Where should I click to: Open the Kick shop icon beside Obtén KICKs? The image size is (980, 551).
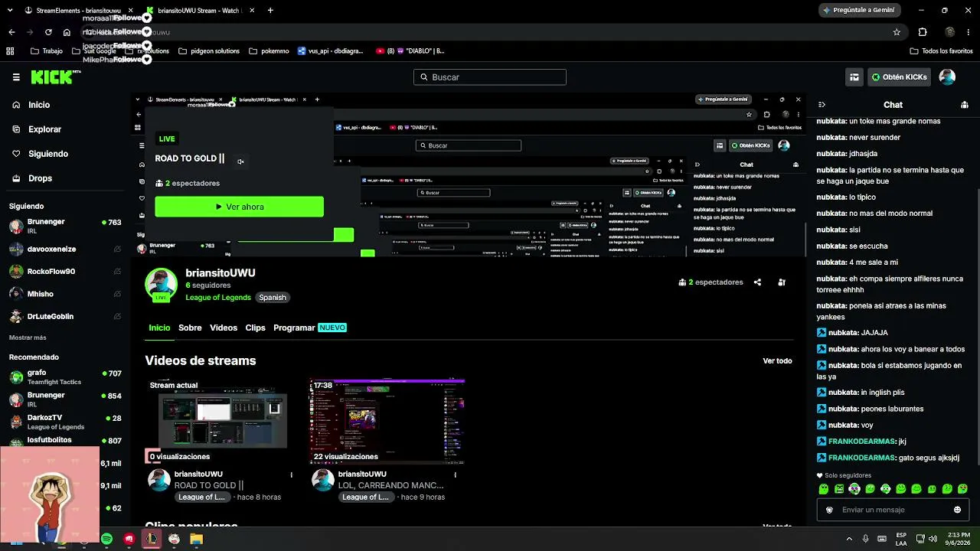pyautogui.click(x=854, y=77)
